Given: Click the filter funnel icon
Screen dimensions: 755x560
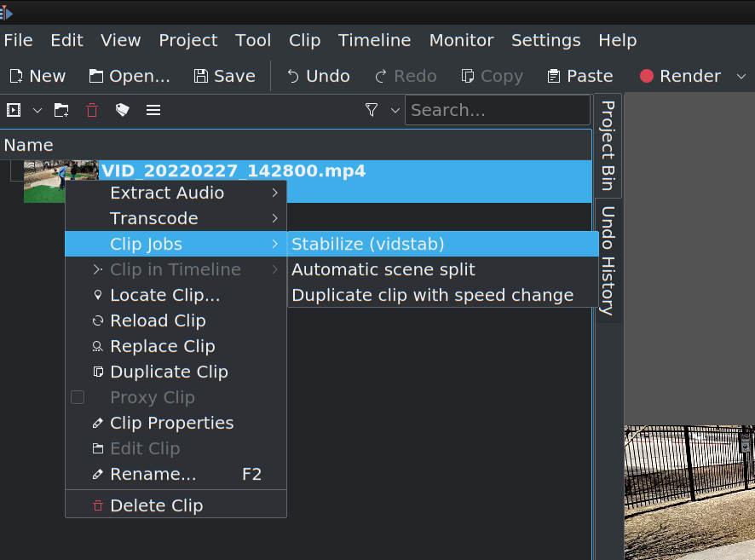Looking at the screenshot, I should pyautogui.click(x=372, y=110).
